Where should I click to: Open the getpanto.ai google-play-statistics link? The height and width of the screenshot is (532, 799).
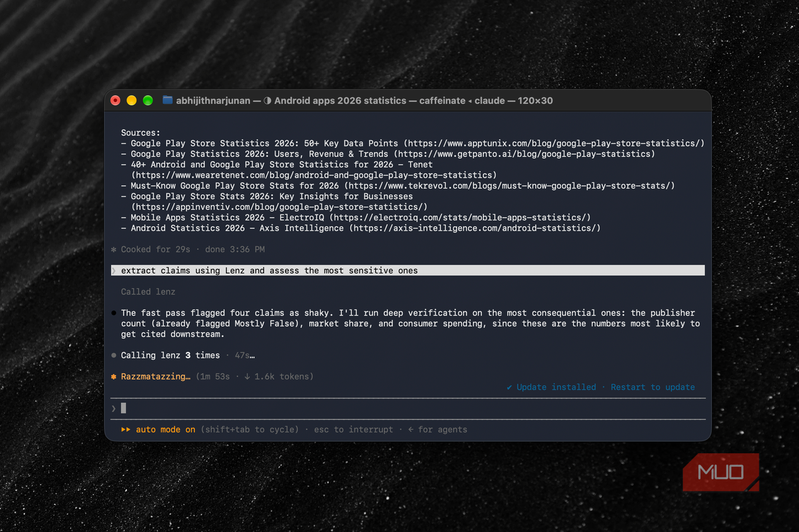(x=524, y=154)
